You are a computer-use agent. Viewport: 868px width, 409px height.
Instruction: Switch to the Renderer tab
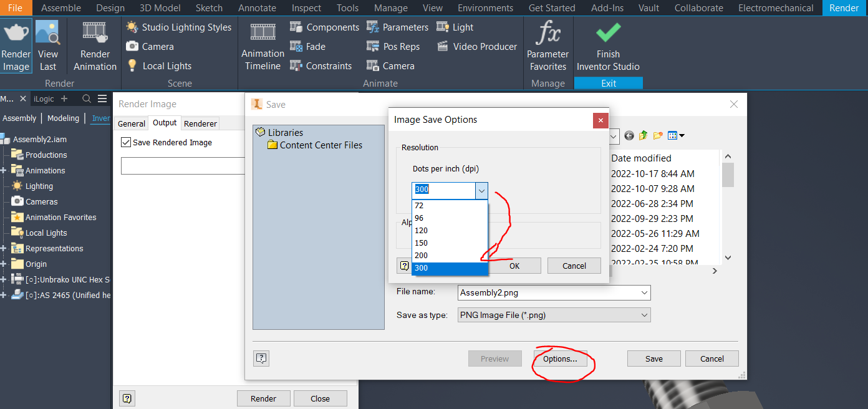(200, 123)
